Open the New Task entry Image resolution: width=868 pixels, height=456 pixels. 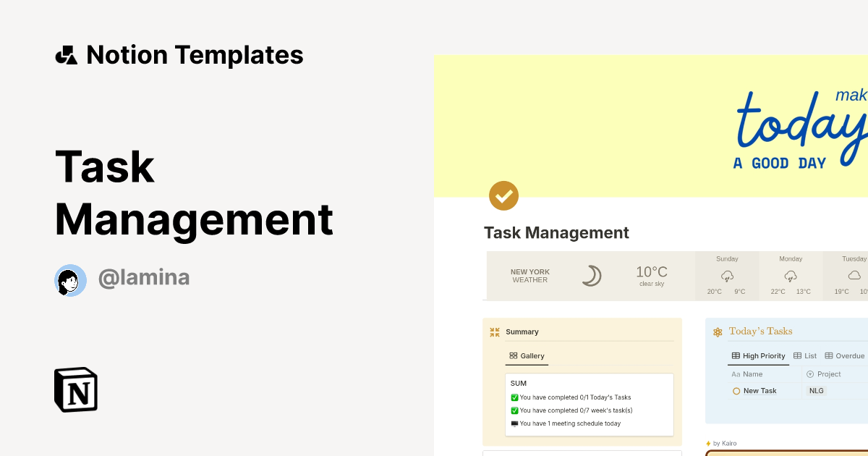[760, 391]
